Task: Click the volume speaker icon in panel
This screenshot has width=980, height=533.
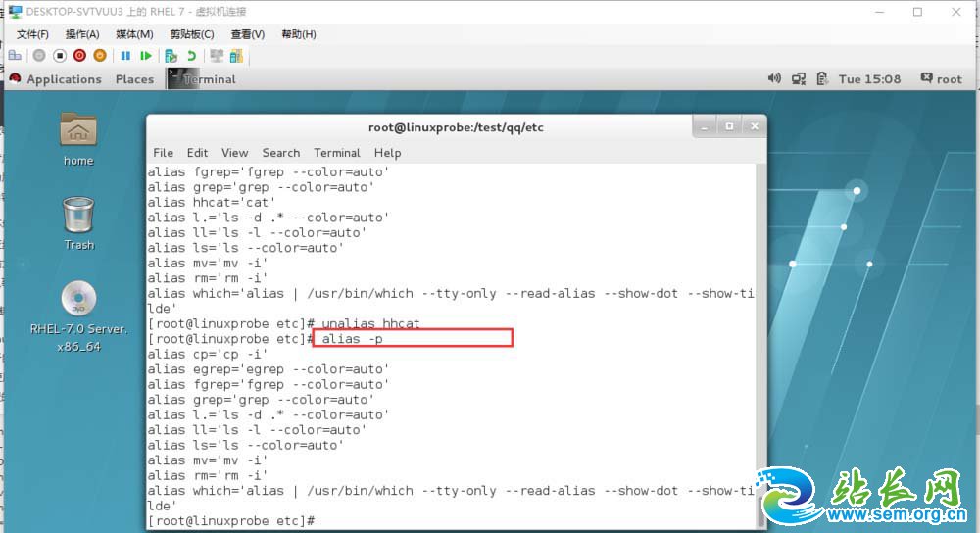Action: tap(774, 79)
